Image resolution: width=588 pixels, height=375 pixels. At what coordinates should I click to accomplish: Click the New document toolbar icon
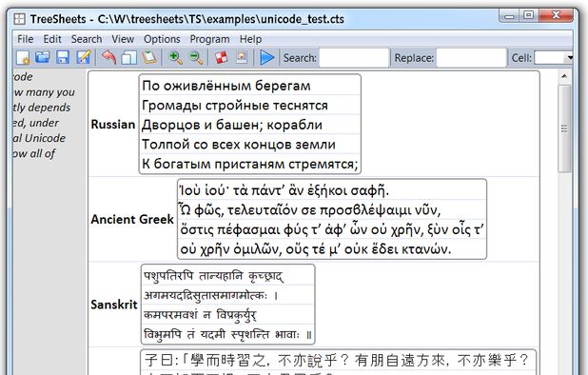tap(23, 58)
